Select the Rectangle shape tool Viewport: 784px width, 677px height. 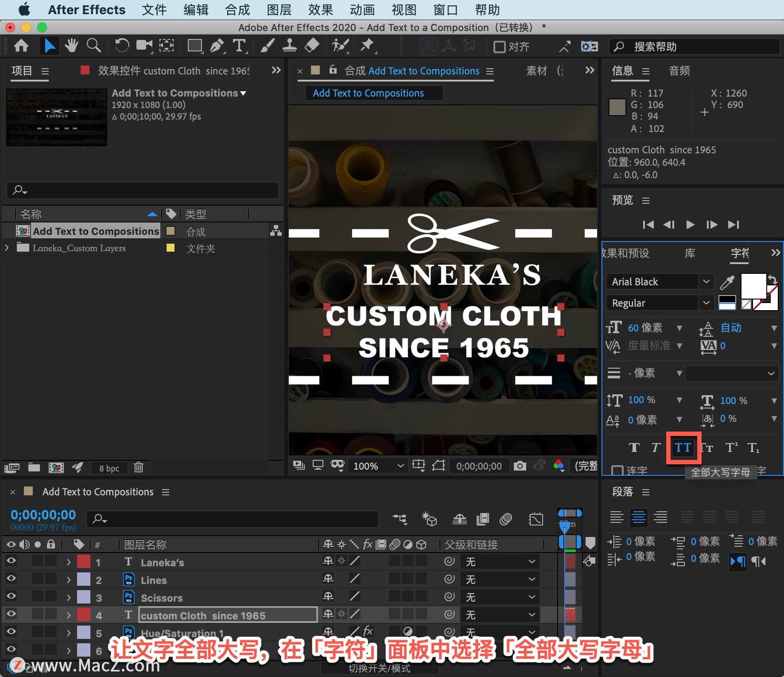(195, 46)
